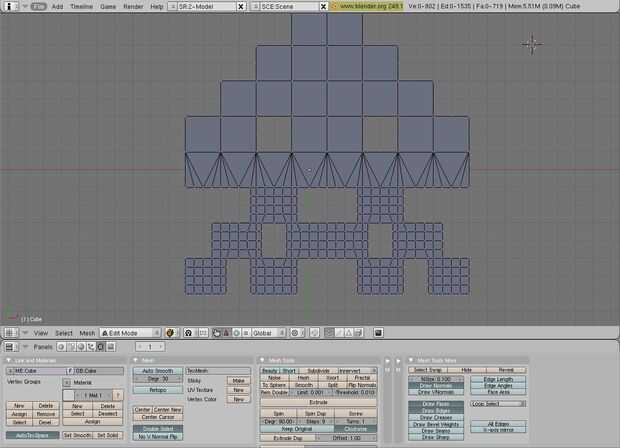
Task: Open the Timeline menu
Action: coord(81,6)
